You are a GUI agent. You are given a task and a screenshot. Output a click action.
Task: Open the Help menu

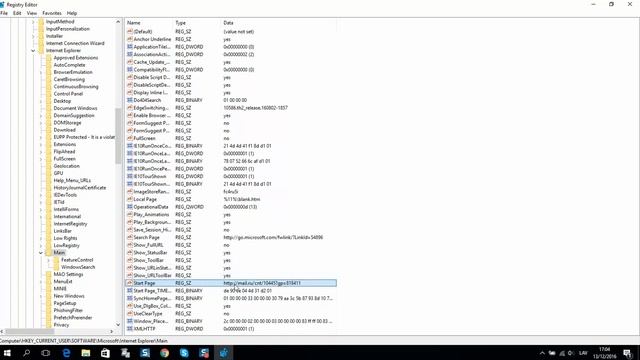[72, 13]
